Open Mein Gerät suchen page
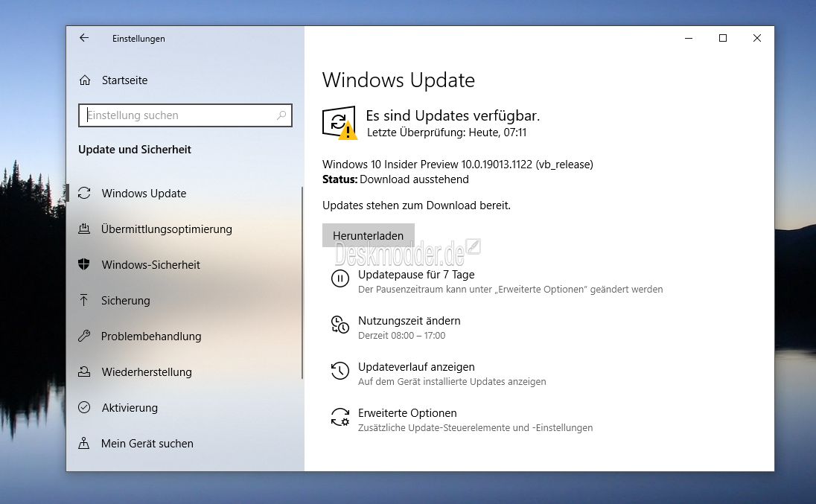The width and height of the screenshot is (816, 504). [x=147, y=443]
